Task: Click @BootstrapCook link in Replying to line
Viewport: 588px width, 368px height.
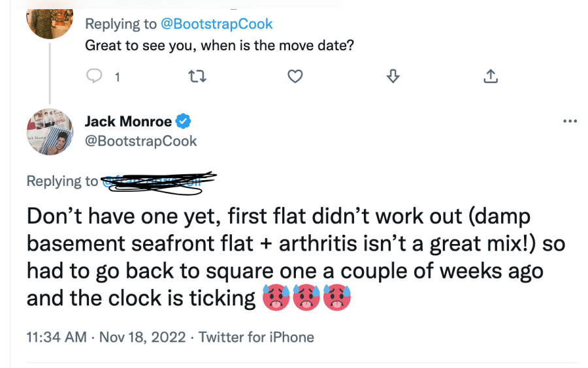Action: (216, 24)
